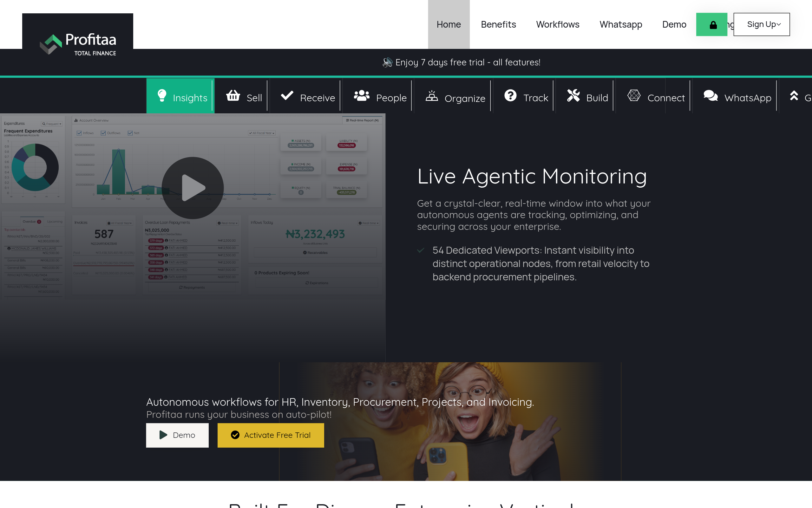Click the Receive checkmark icon

(287, 96)
